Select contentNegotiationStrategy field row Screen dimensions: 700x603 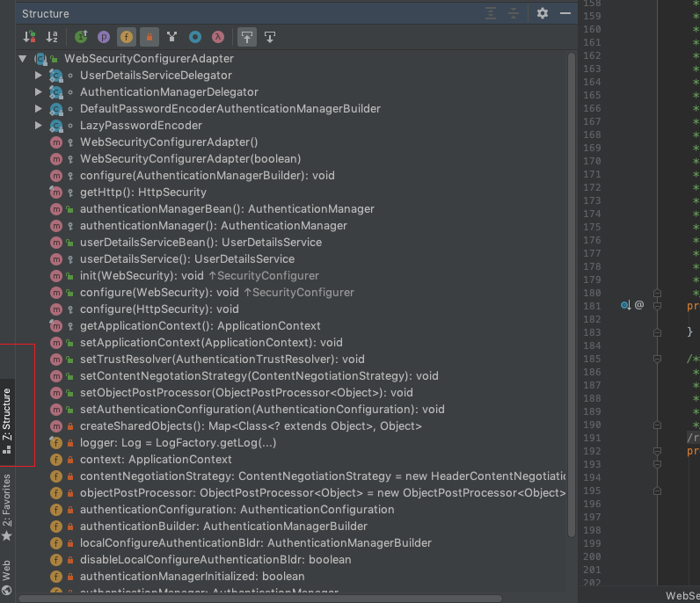coord(323,476)
